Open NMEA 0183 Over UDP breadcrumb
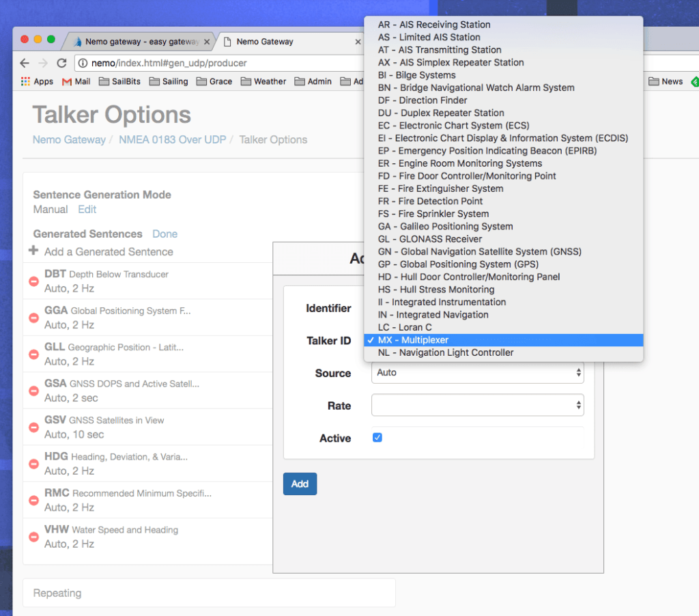Viewport: 699px width, 616px height. click(x=173, y=139)
